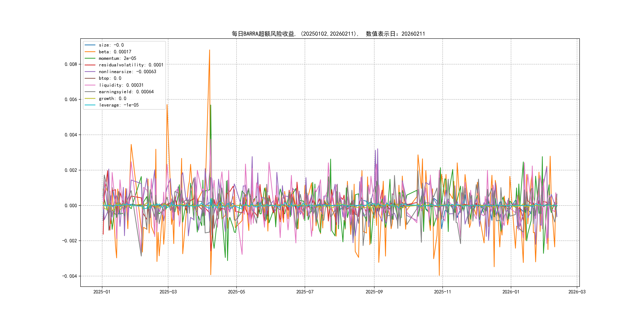Click the 0.000 y-axis tick label

pos(71,206)
